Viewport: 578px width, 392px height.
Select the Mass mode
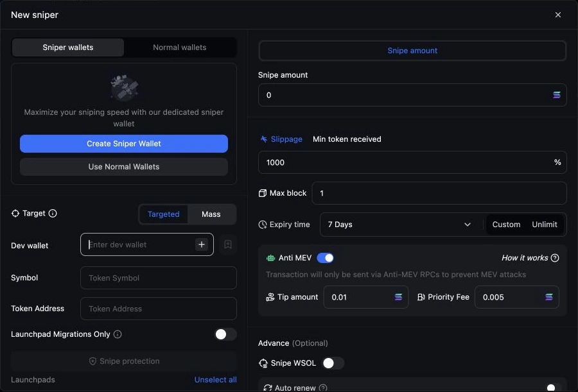(211, 214)
